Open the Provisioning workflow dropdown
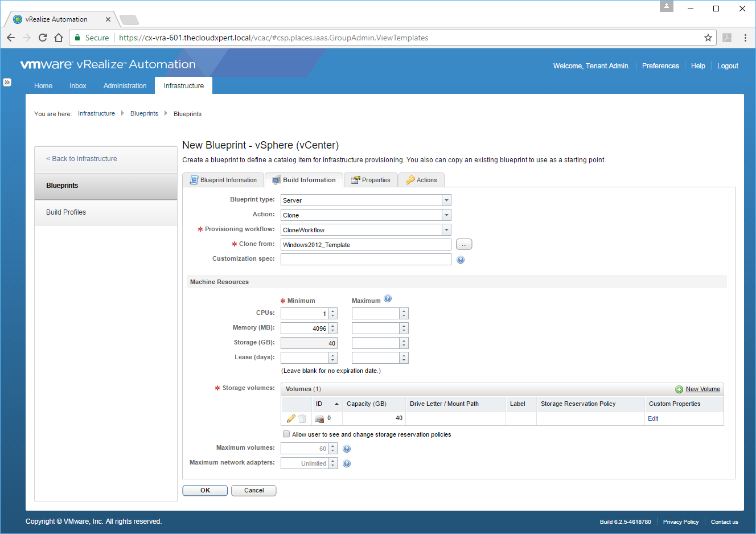The width and height of the screenshot is (756, 534). (x=446, y=230)
